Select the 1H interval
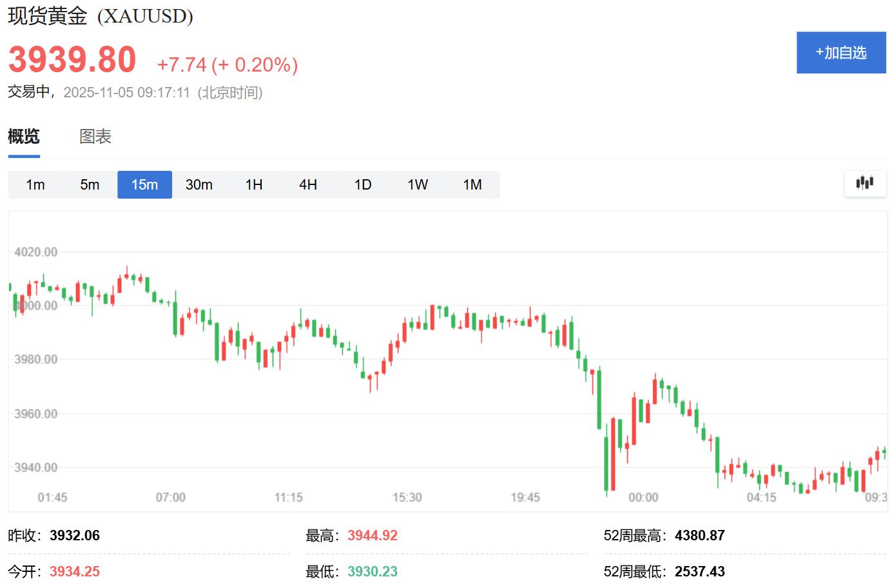 click(x=254, y=184)
